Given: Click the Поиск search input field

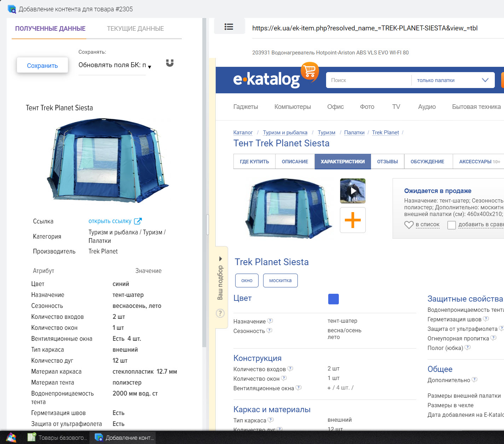Looking at the screenshot, I should [x=369, y=80].
